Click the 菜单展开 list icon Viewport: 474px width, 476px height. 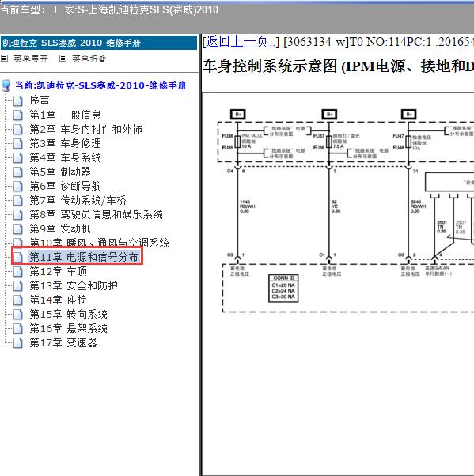4,58
